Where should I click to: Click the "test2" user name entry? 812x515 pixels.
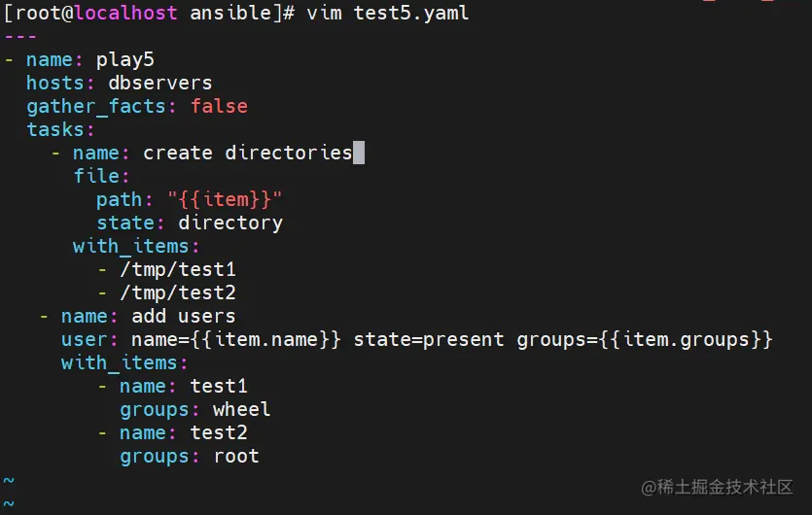tap(218, 432)
